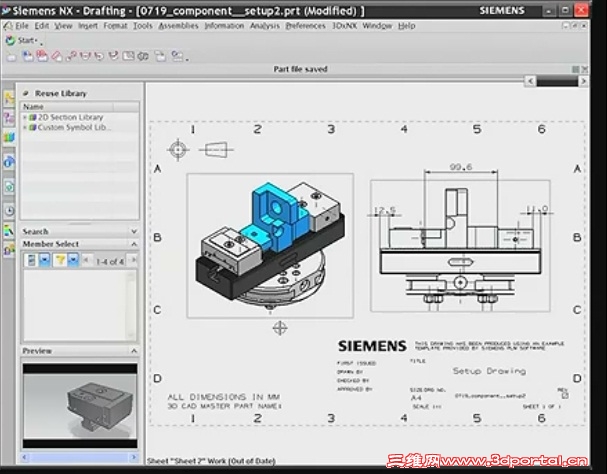Click the left arrow above the drawing
This screenshot has width=607, height=474.
(530, 81)
